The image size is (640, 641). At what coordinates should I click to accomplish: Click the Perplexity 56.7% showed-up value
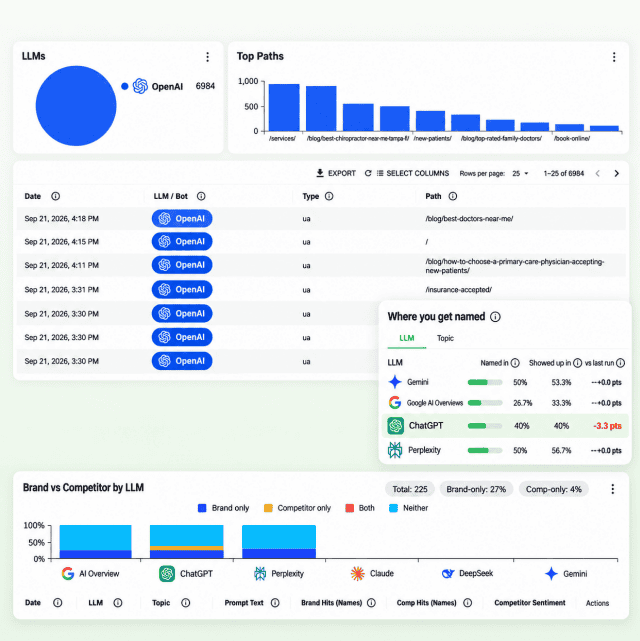pyautogui.click(x=561, y=450)
